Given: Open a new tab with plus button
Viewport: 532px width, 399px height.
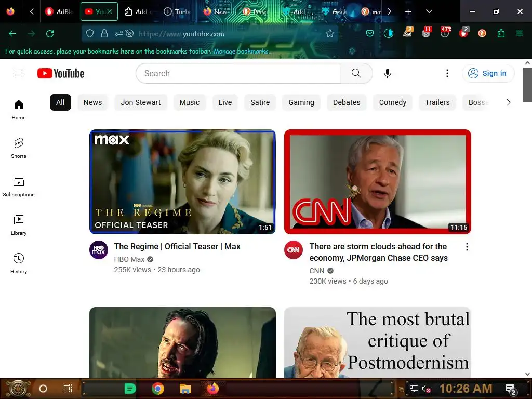Looking at the screenshot, I should click(408, 12).
